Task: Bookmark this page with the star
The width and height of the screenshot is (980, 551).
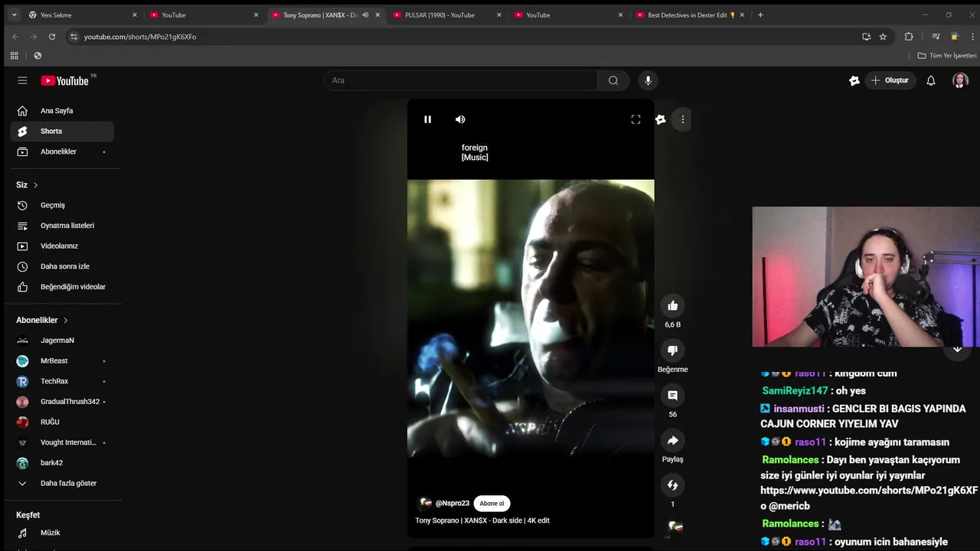Action: [x=883, y=37]
